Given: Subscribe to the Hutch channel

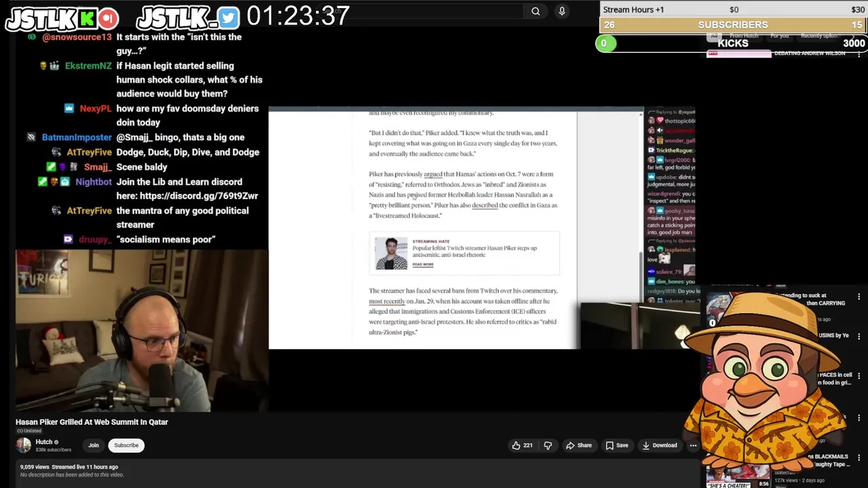Looking at the screenshot, I should tap(126, 445).
